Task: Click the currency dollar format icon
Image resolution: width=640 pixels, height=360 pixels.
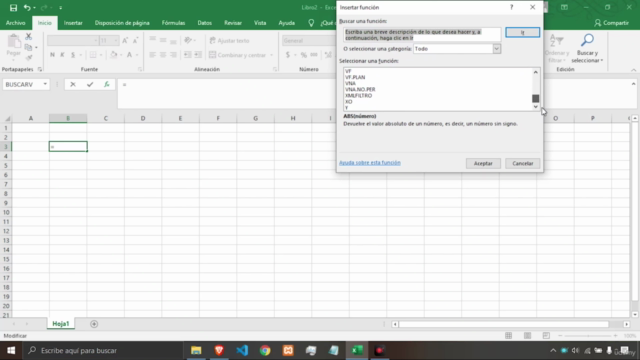Action: pyautogui.click(x=288, y=55)
